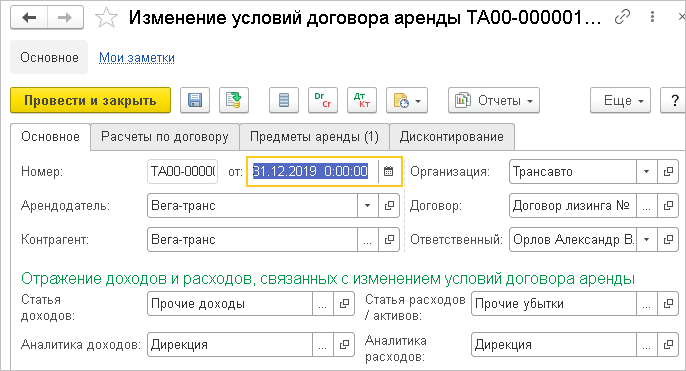Choose Договор via ellipsis select button
The image size is (686, 371).
(647, 206)
